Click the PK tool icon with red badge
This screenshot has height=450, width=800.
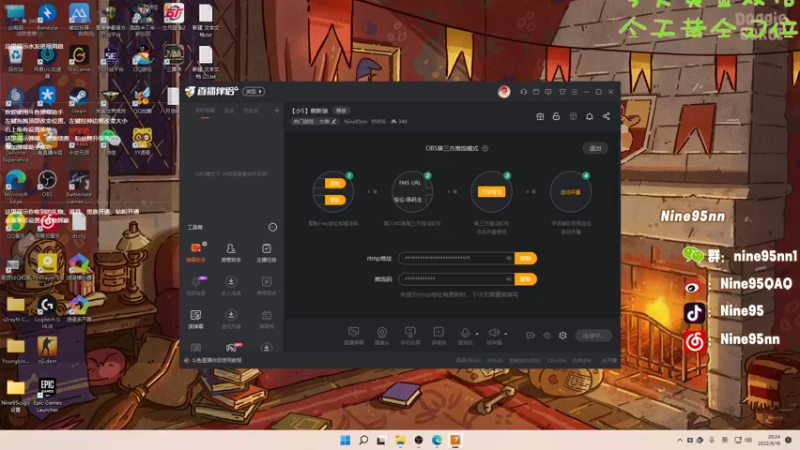tap(232, 347)
